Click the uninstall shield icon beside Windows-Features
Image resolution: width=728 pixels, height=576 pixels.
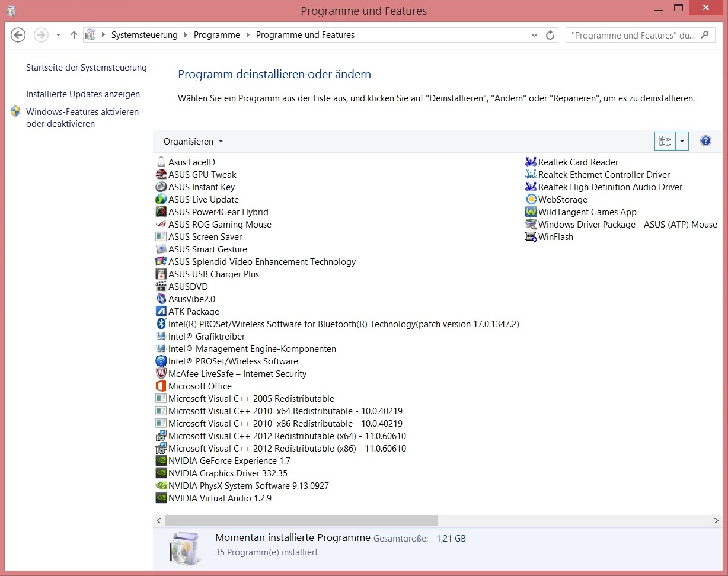coord(15,111)
